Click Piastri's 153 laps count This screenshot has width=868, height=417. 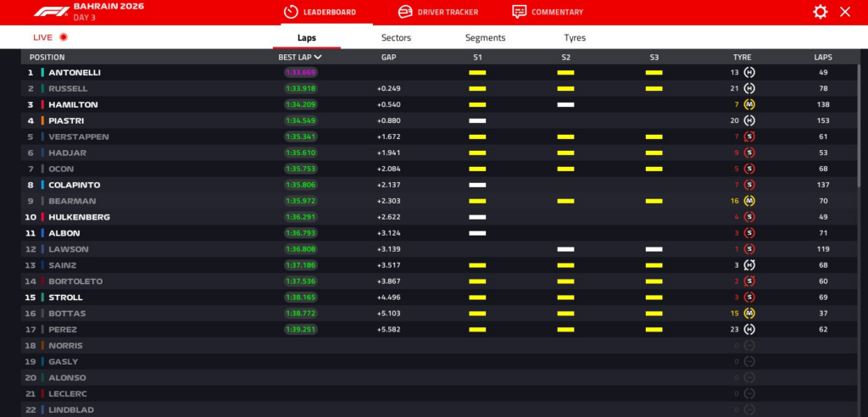pos(823,120)
